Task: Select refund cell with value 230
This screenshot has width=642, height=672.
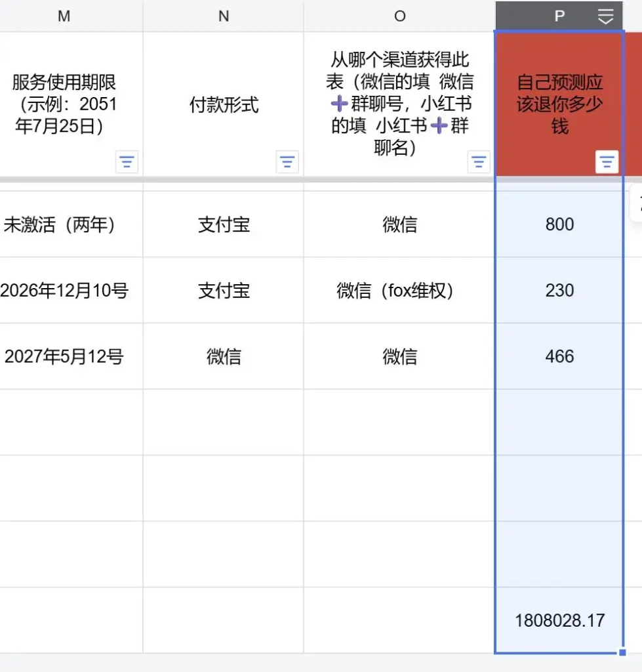Action: (x=559, y=290)
